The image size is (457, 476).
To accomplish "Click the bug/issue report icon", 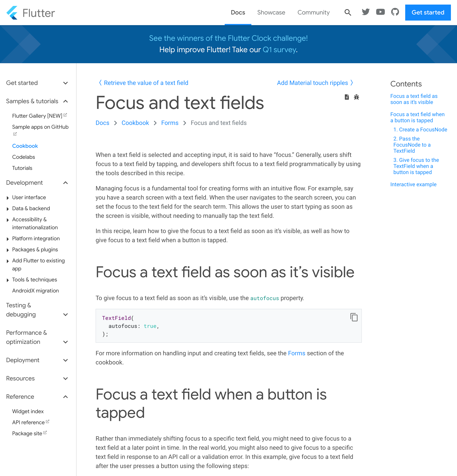I will [x=357, y=97].
